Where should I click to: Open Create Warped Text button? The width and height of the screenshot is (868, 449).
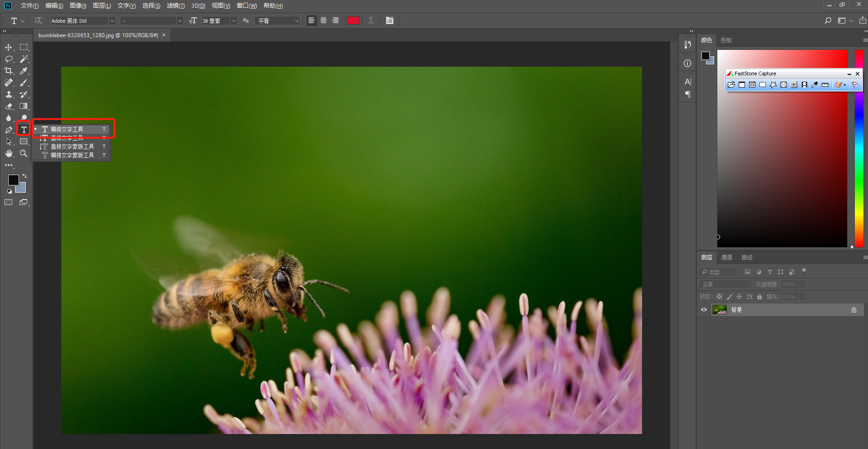[371, 20]
